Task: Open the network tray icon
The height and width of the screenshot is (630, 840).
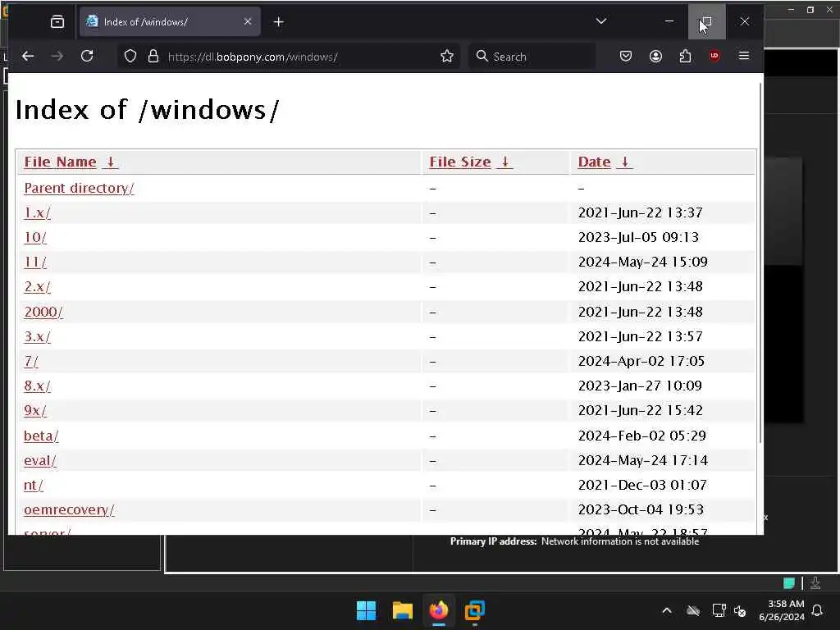Action: [719, 610]
